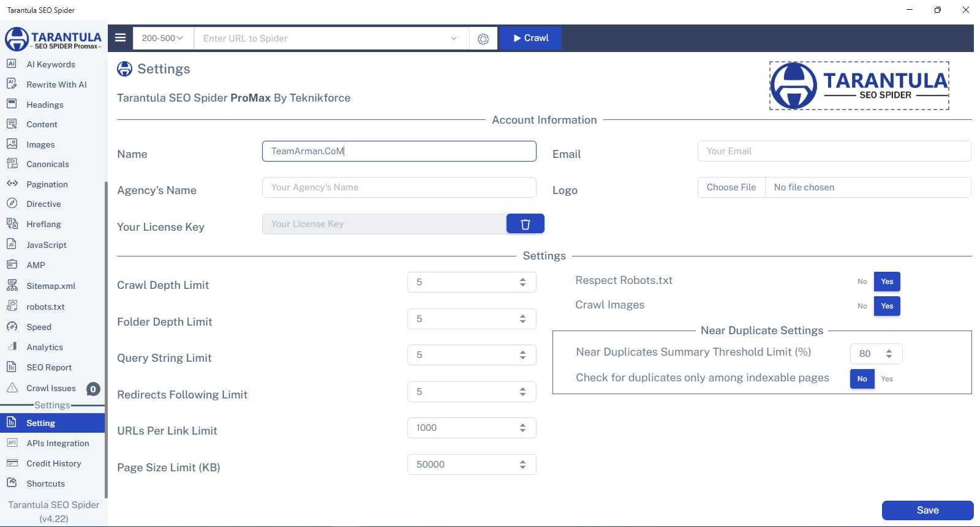
Task: Click the SEO Report icon
Action: [x=12, y=367]
